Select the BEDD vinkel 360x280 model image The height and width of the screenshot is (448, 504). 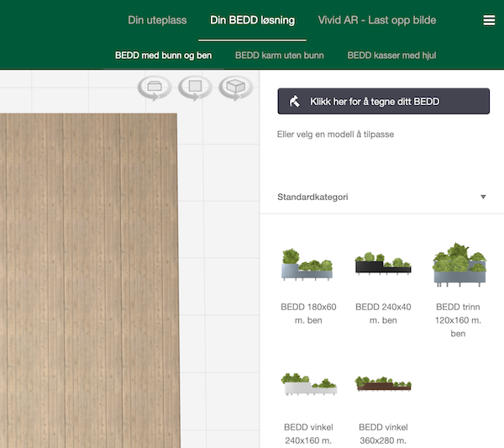(383, 384)
